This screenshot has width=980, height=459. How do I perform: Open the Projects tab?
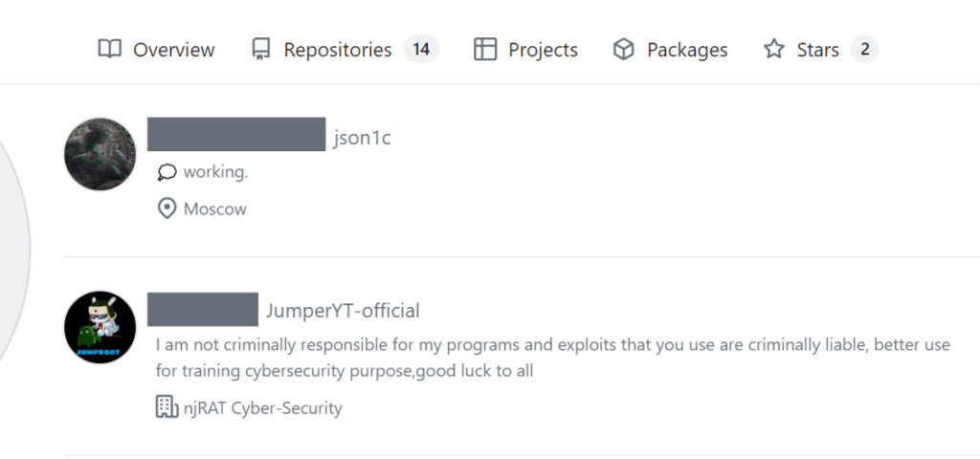(x=525, y=50)
